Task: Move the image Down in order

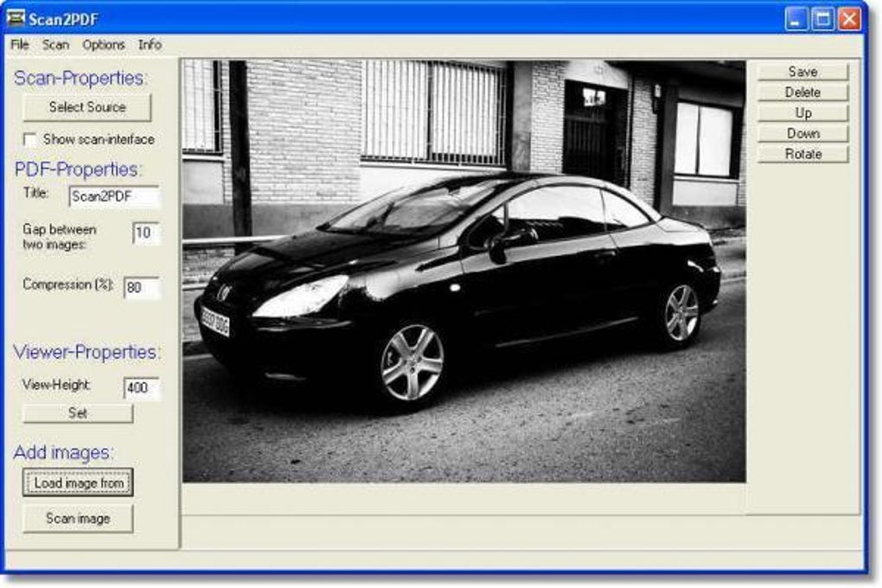Action: [x=802, y=133]
